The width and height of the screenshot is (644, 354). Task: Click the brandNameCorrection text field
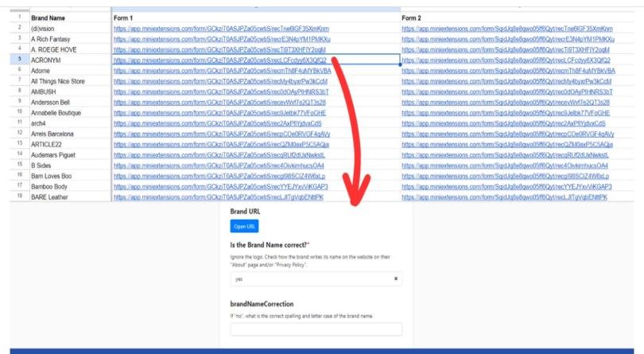[316, 329]
